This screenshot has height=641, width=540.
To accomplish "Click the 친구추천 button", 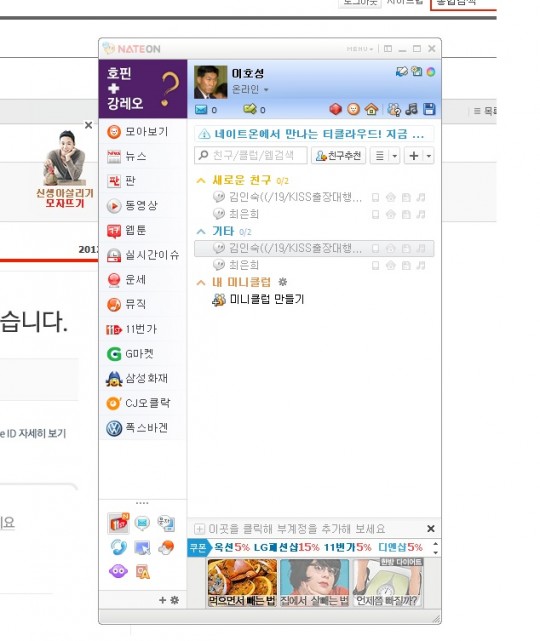I will [x=338, y=156].
